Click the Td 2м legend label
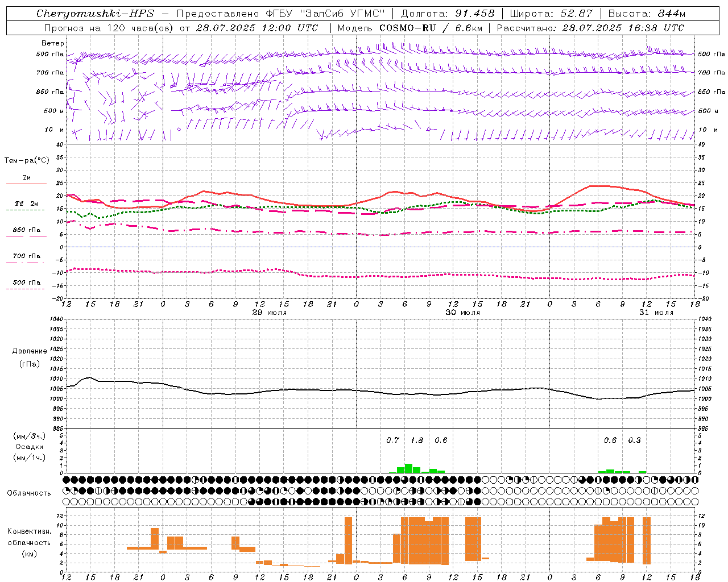The image size is (728, 582). (x=27, y=203)
